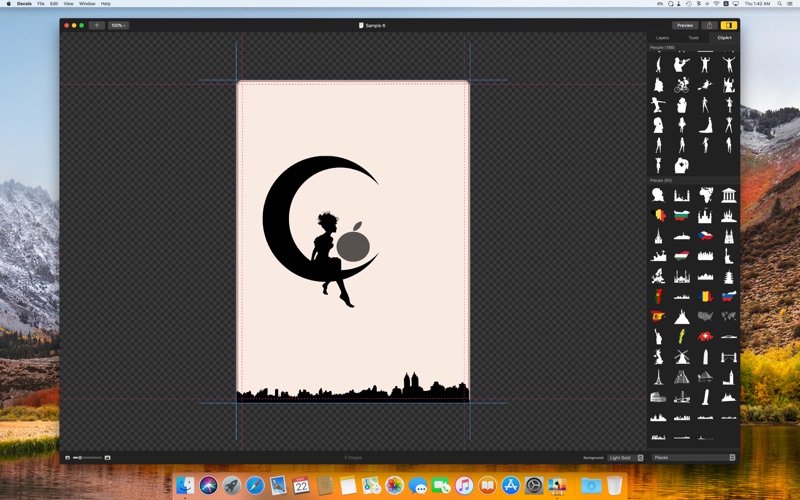Choose the Great Britain map clipart
This screenshot has width=800, height=500.
coord(658,356)
